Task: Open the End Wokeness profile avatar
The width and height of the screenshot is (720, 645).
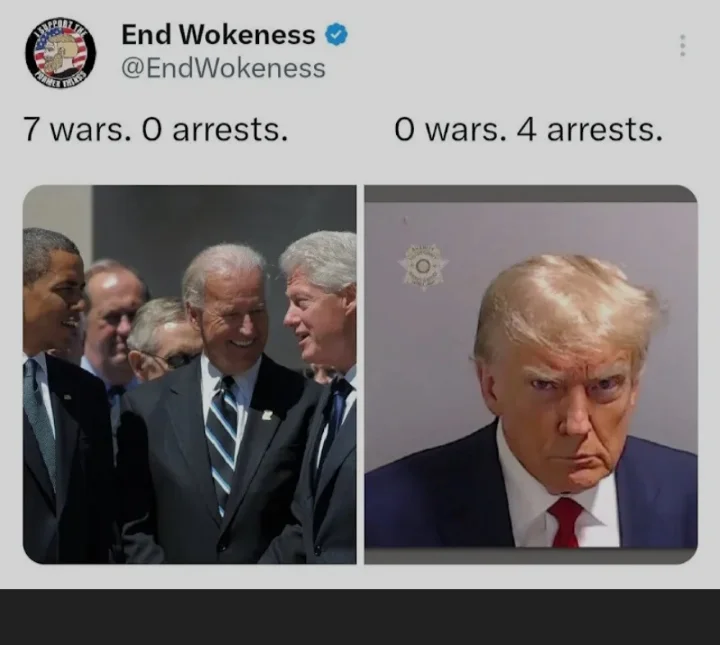Action: [60, 53]
